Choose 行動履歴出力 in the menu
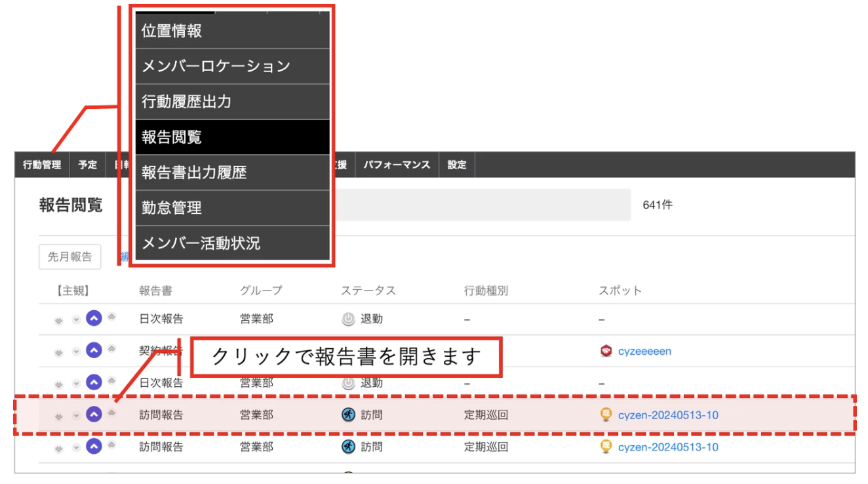Screen dimensions: 868x484 (x=232, y=102)
